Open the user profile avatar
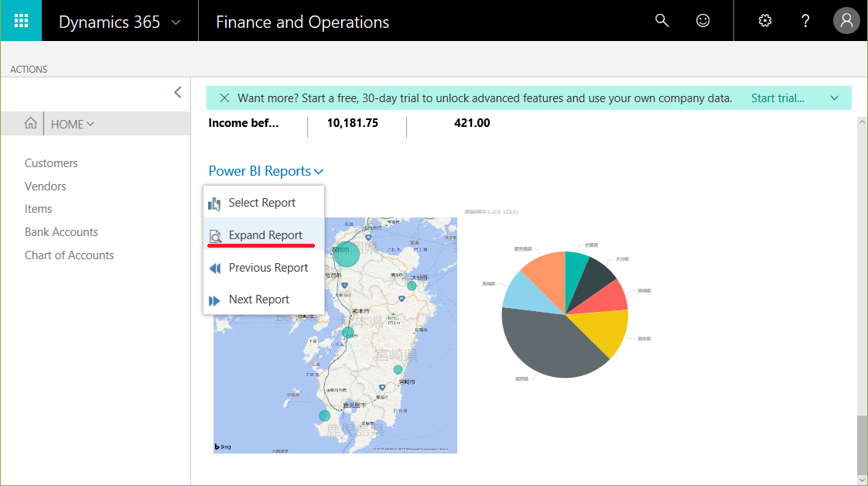Image resolution: width=868 pixels, height=486 pixels. tap(846, 21)
